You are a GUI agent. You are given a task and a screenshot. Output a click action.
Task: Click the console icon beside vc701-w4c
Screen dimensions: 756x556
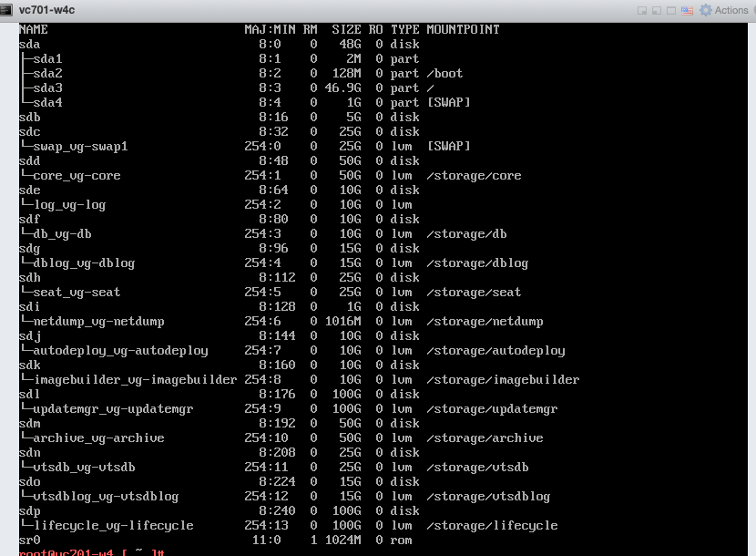(x=8, y=10)
